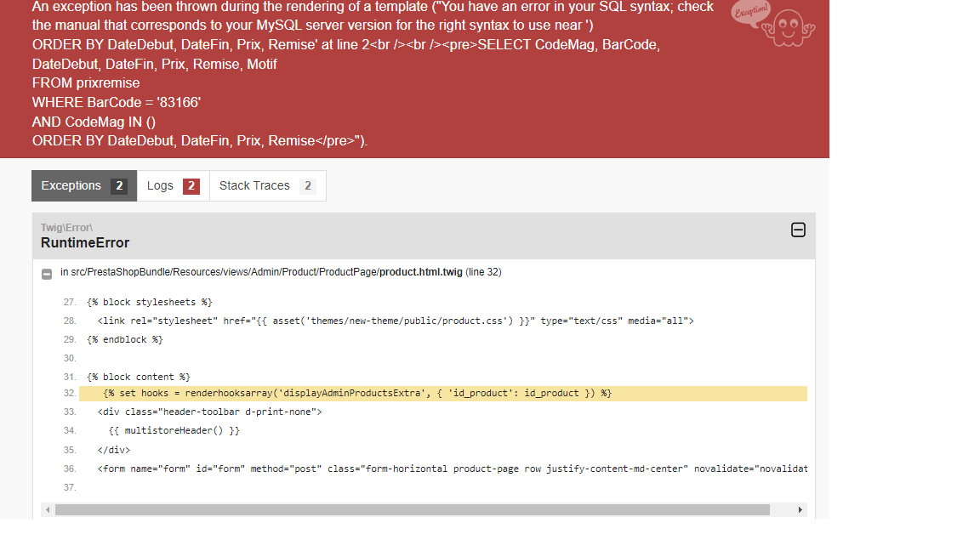Click the RuntimeError heading

pos(85,243)
